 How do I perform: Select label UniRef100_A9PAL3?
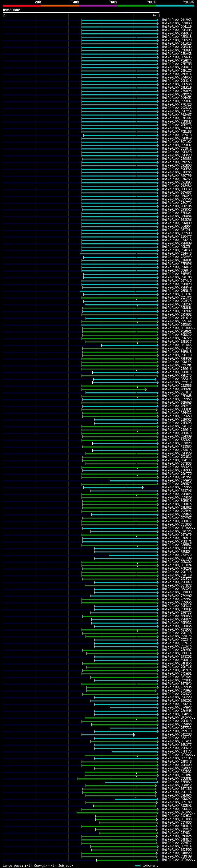coord(177,67)
